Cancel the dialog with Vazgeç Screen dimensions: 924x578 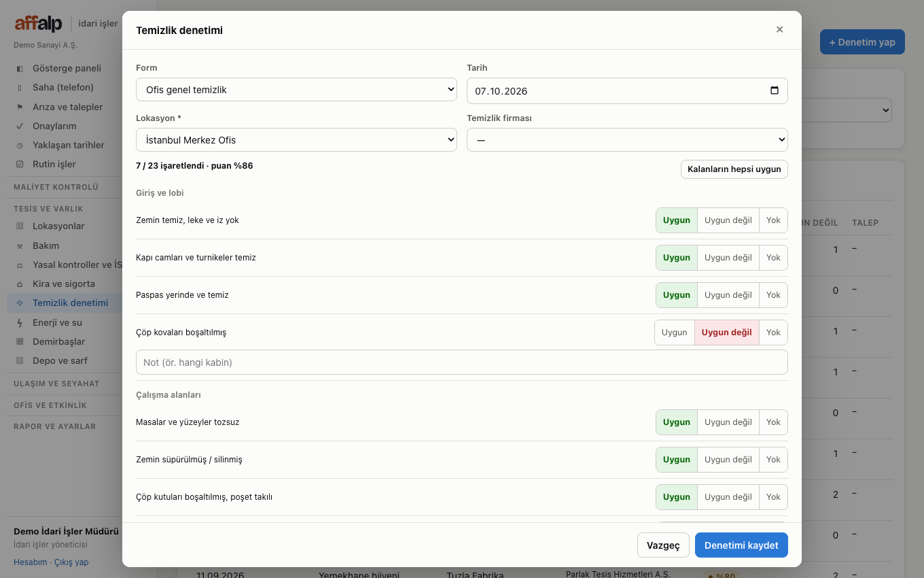click(663, 545)
